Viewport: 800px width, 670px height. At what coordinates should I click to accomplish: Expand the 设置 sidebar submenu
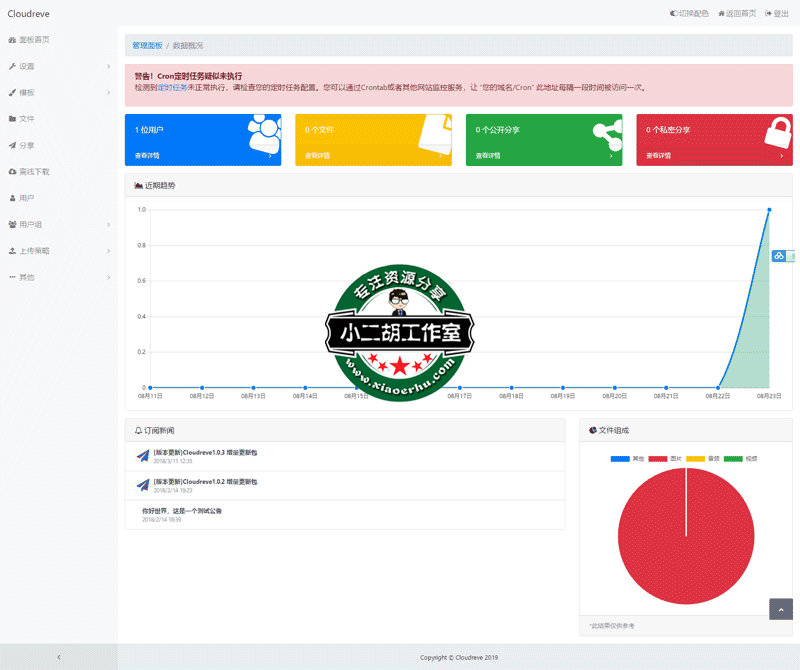58,66
